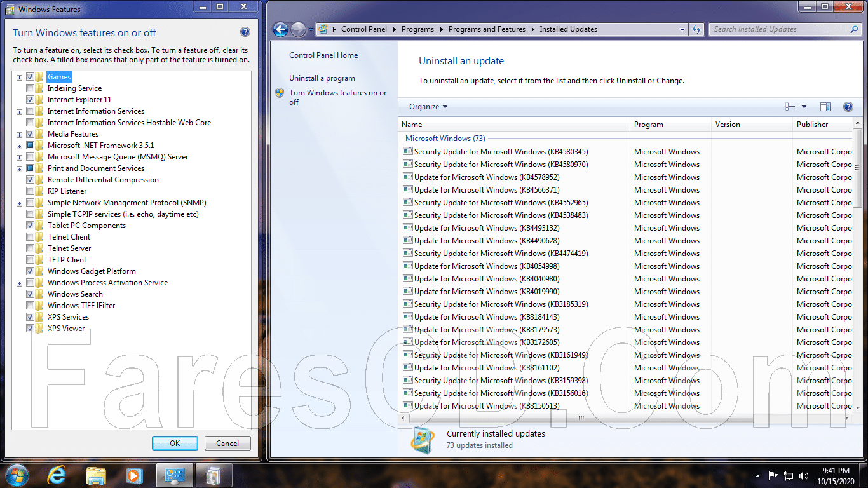Select Security Update KB4474419 row
This screenshot has width=868, height=488.
point(626,254)
